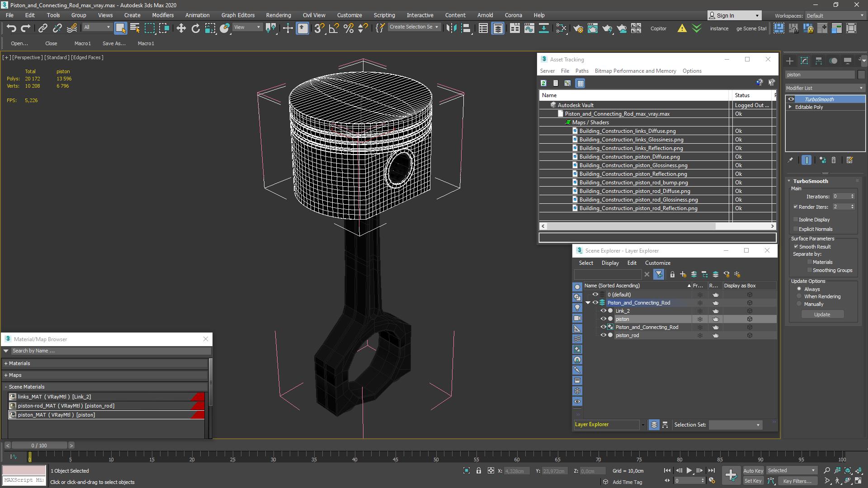Toggle Render Iters checkbox
Screen dimensions: 868x488
coord(795,207)
